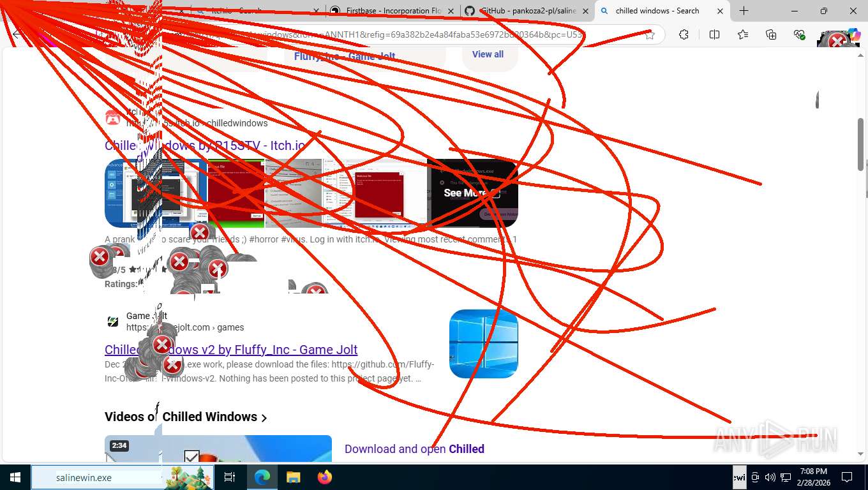Screen dimensions: 868x490
Task: Click the itch.io chilledwindows URL text
Action: (197, 123)
